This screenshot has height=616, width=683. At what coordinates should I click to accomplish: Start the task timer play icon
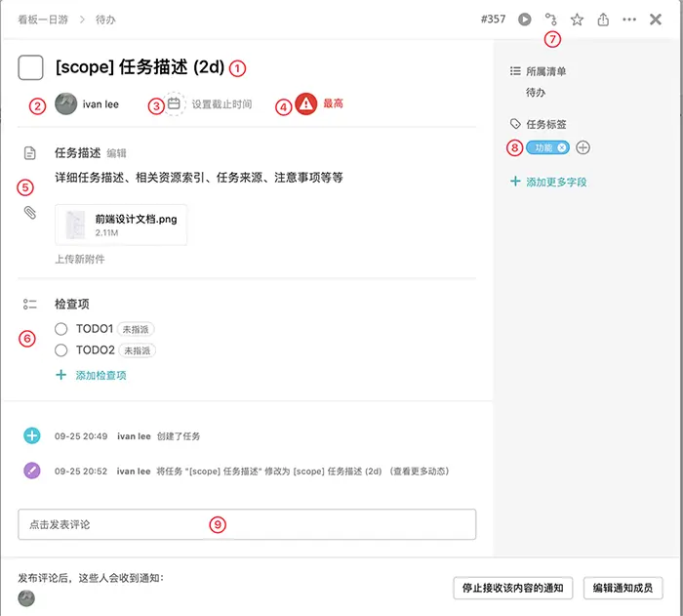pos(525,20)
